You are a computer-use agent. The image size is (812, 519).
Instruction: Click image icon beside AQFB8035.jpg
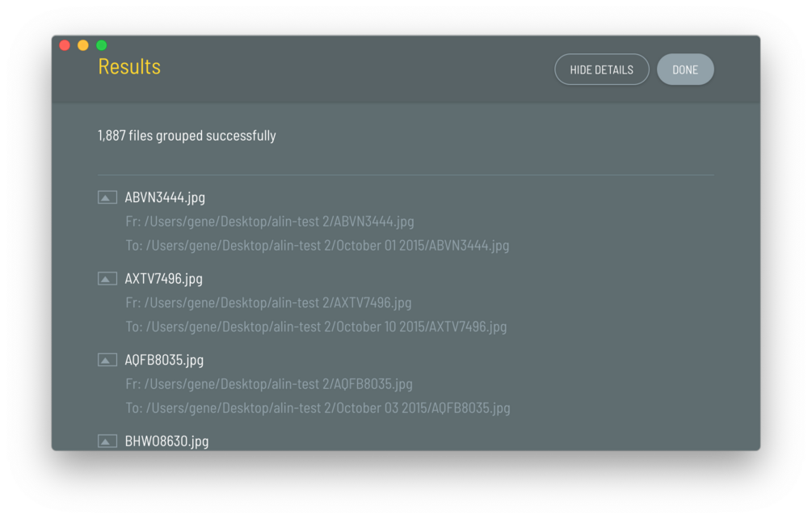pos(107,360)
